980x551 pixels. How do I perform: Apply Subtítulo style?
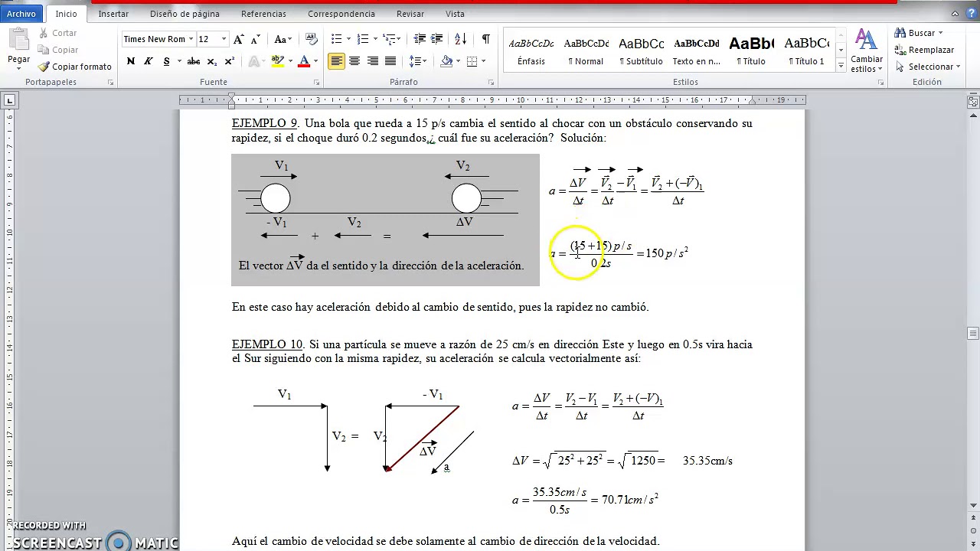641,51
